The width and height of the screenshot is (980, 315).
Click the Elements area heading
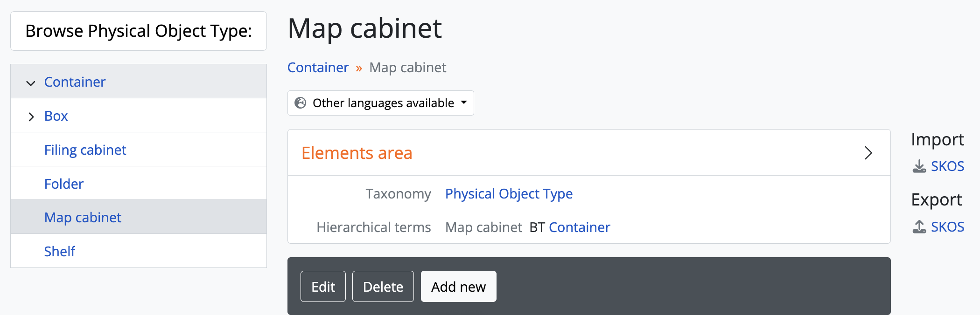(x=357, y=153)
